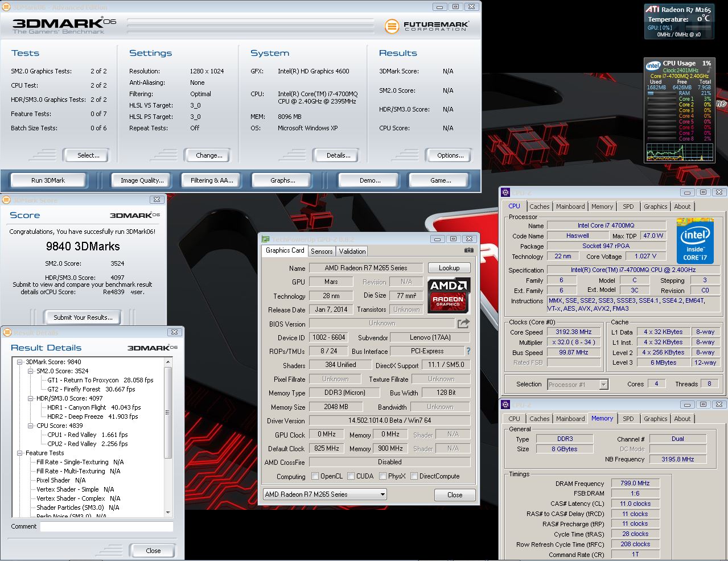Image resolution: width=728 pixels, height=561 pixels.
Task: Toggle the PhysX checkbox
Action: coord(382,476)
